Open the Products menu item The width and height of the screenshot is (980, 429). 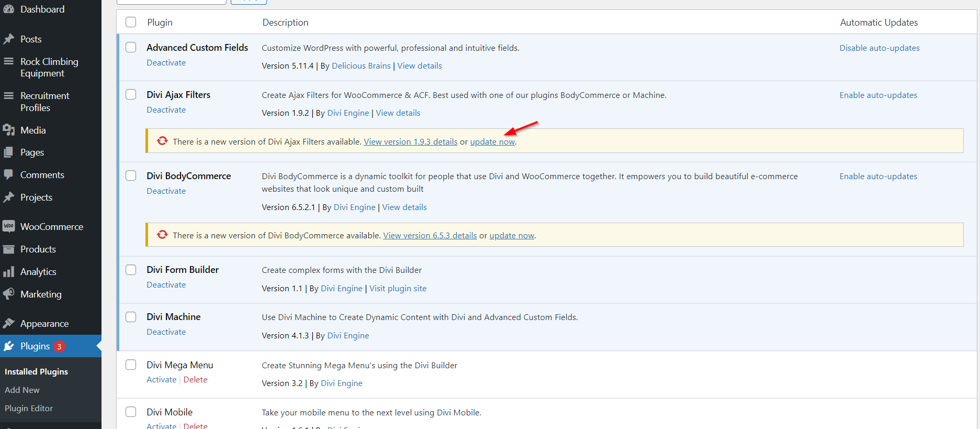click(38, 249)
